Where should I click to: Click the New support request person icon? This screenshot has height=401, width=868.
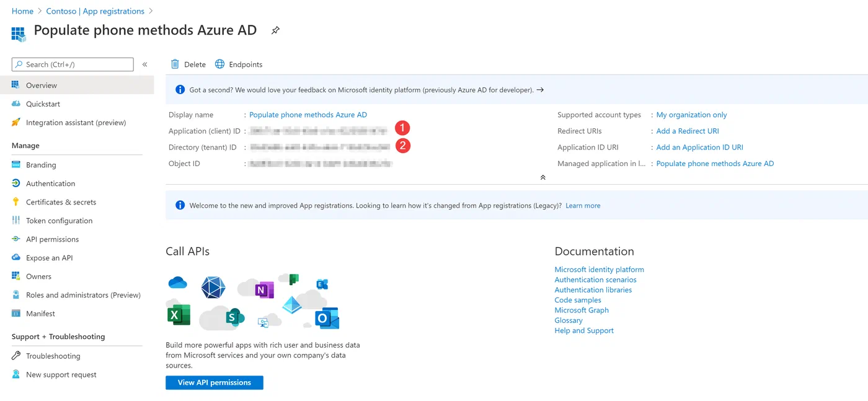[15, 374]
